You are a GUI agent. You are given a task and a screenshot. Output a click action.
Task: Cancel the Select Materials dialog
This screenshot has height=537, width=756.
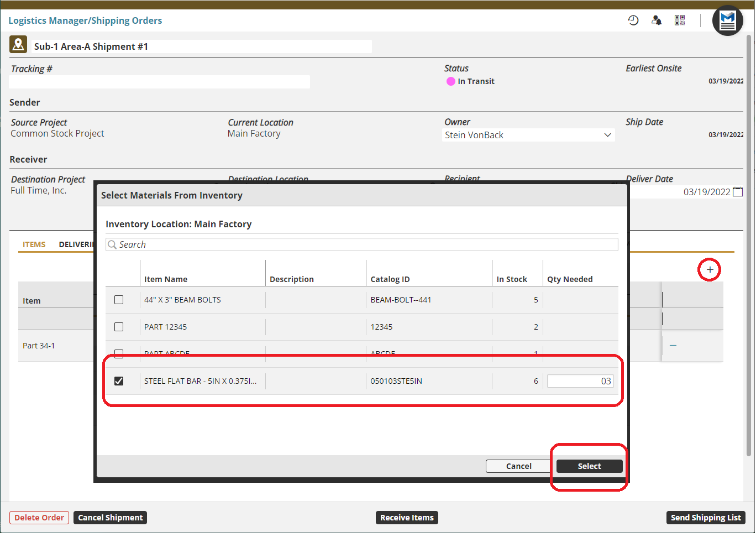coord(518,466)
